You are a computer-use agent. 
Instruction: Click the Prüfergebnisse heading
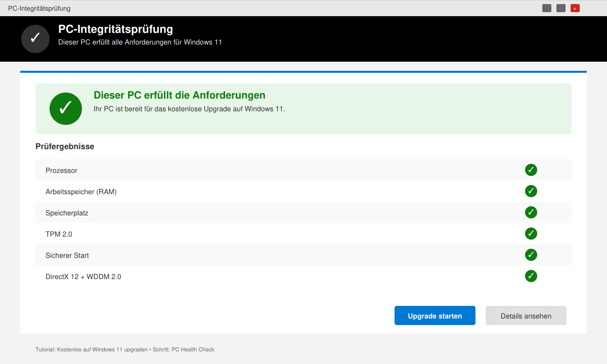65,147
